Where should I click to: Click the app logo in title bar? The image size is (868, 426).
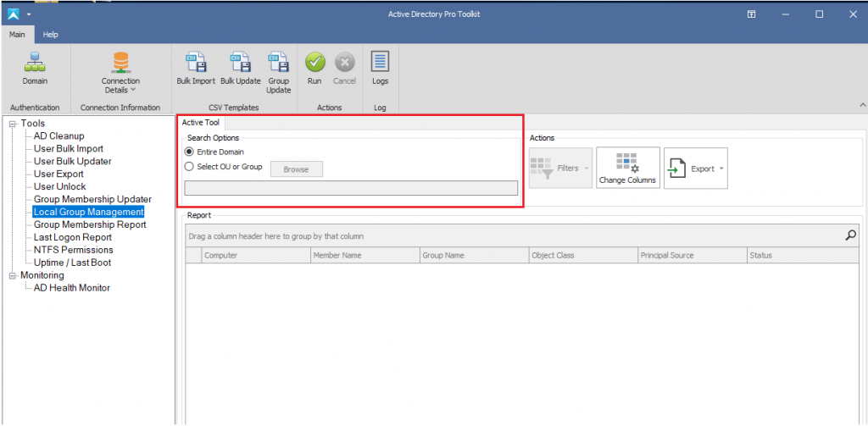click(x=14, y=14)
